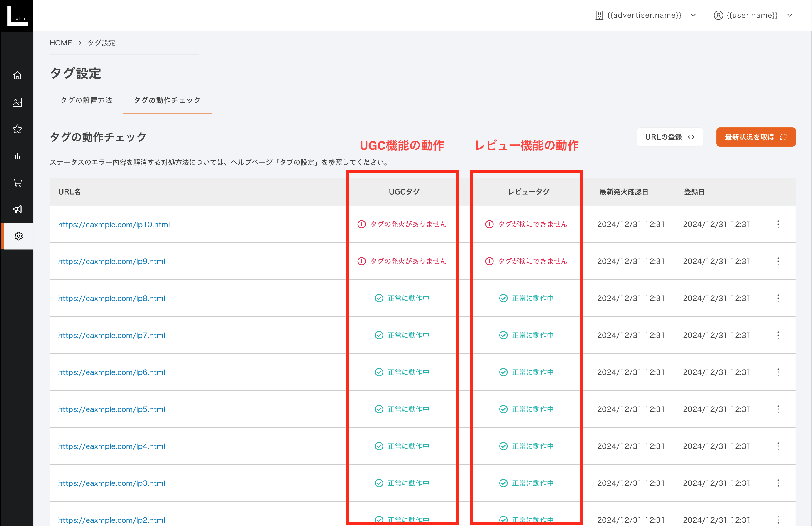Open three-dot menu for lp4.html row
812x526 pixels.
point(778,446)
